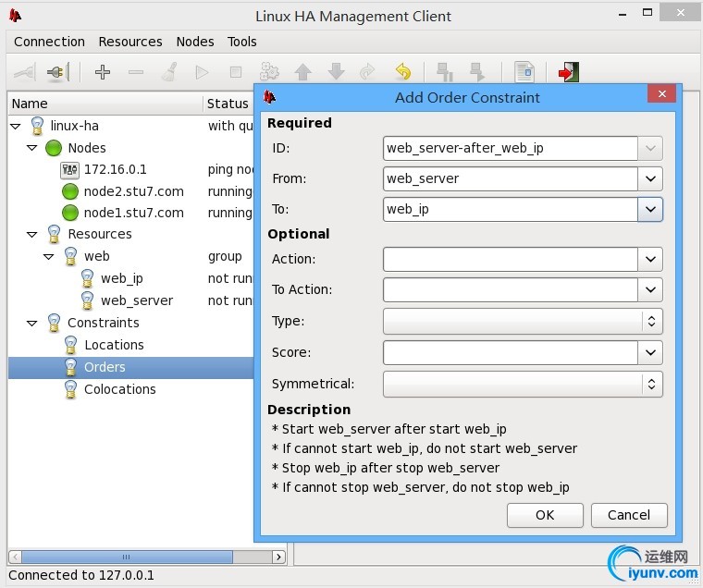This screenshot has width=703, height=588.
Task: Collapse the web group branch
Action: tap(48, 257)
